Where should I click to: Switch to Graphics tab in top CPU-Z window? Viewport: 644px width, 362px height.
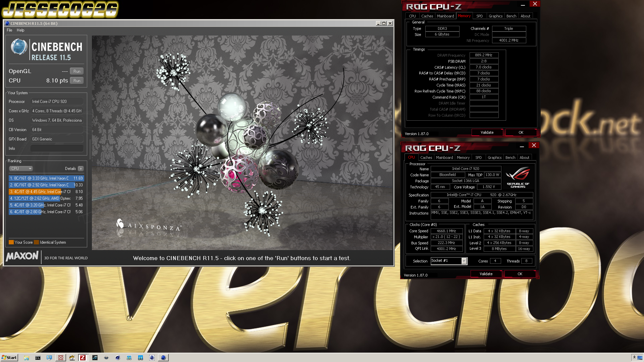pos(495,16)
